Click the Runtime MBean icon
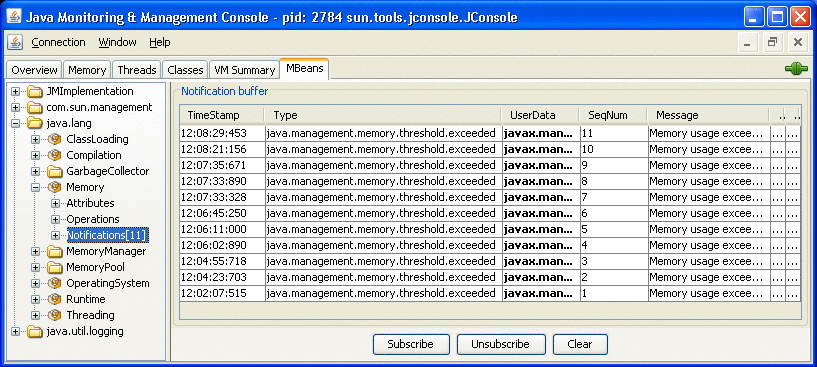The image size is (817, 367). (x=54, y=299)
